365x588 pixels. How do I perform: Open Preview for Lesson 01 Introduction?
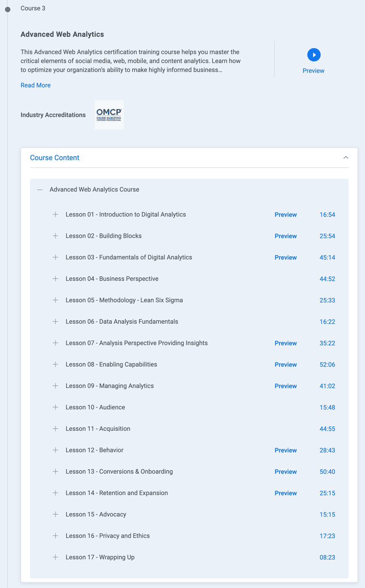pos(286,215)
